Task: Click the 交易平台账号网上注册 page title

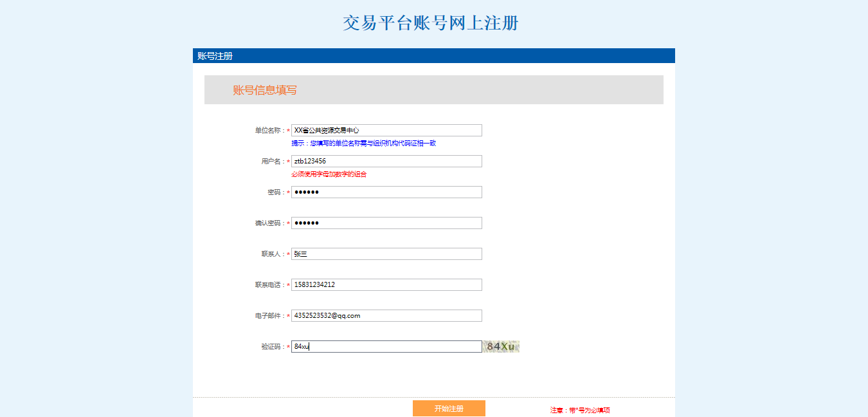Action: 430,23
